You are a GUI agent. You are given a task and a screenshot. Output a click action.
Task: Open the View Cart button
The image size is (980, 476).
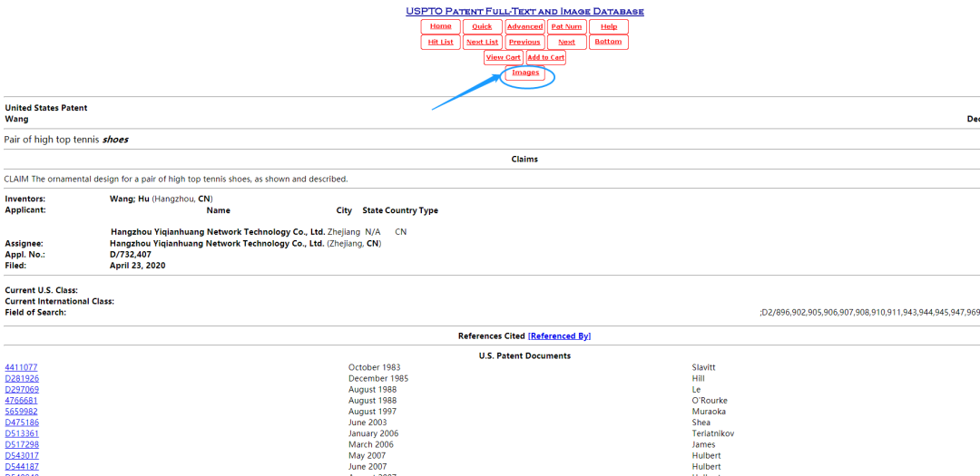[x=503, y=57]
